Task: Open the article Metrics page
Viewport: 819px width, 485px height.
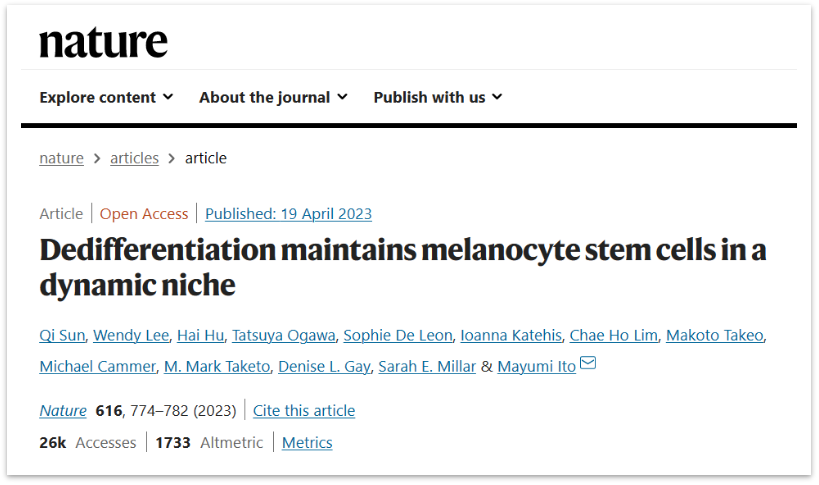Action: 307,442
